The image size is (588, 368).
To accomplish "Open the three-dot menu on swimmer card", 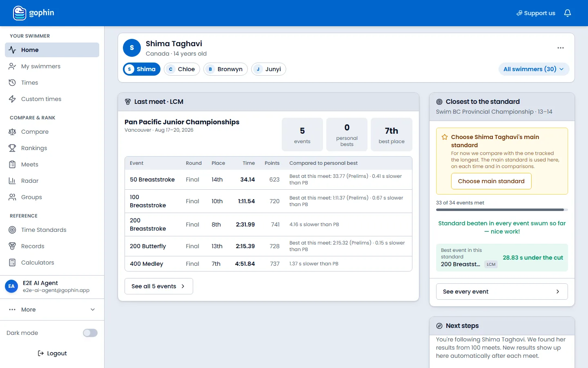I will point(561,48).
